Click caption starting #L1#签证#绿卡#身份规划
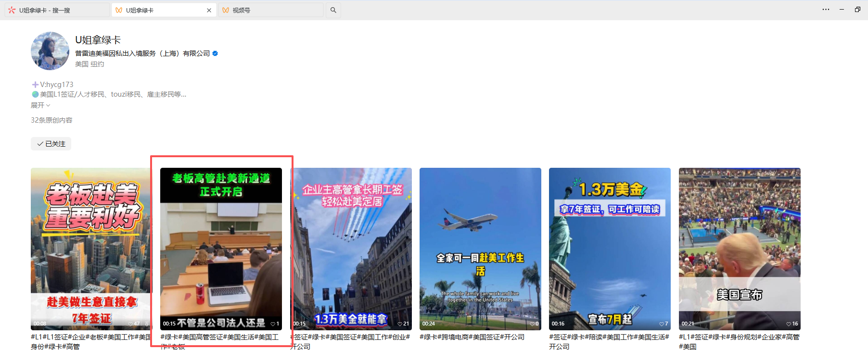868x350 pixels. pyautogui.click(x=739, y=341)
